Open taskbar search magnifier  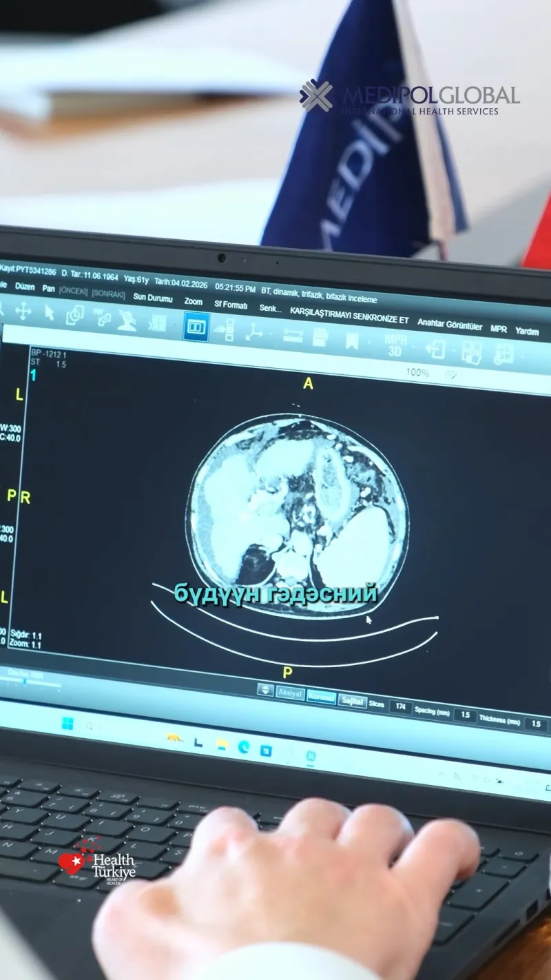[90, 726]
